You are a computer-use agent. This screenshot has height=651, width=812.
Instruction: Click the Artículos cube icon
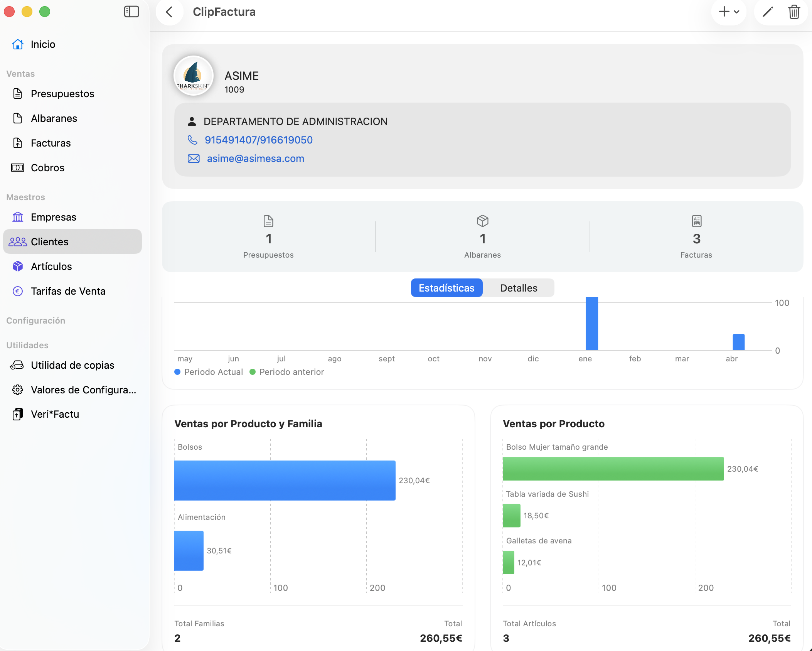point(18,266)
